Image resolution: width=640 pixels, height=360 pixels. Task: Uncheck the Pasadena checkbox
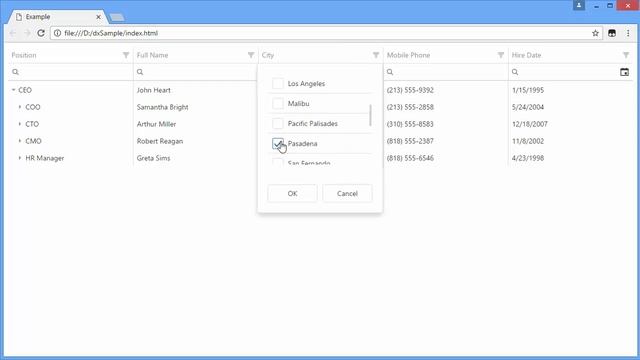[x=278, y=143]
